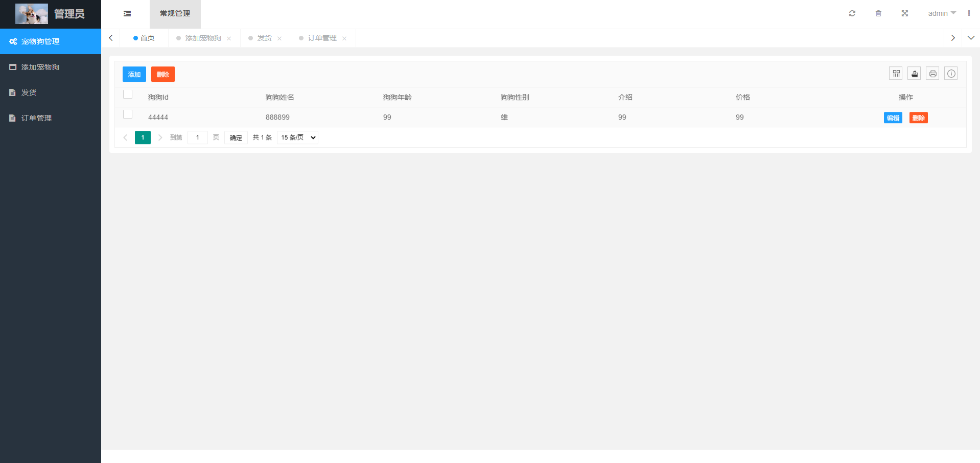Click the 确定 pagination button
Image resolution: width=980 pixels, height=463 pixels.
coord(236,137)
